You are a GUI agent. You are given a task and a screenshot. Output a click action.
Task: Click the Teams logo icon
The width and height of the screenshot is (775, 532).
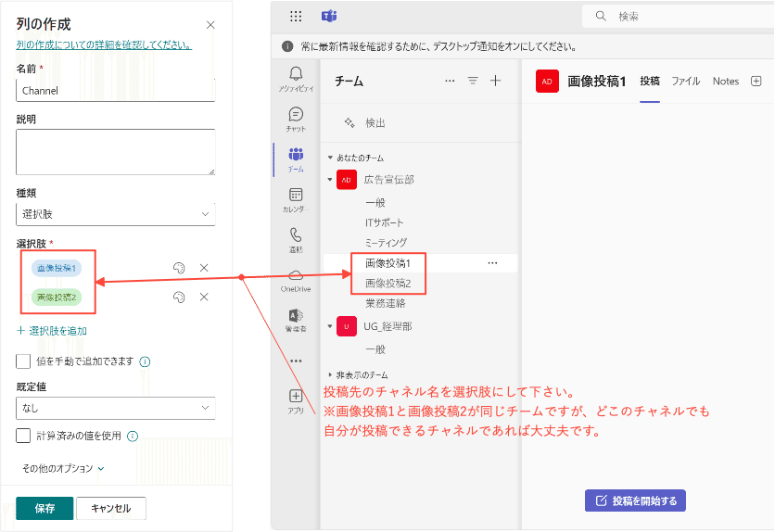click(x=329, y=17)
